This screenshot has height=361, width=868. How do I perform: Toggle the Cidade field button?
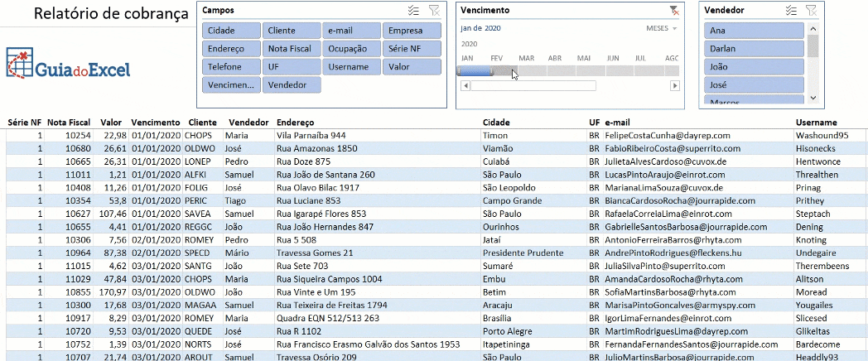pyautogui.click(x=231, y=31)
